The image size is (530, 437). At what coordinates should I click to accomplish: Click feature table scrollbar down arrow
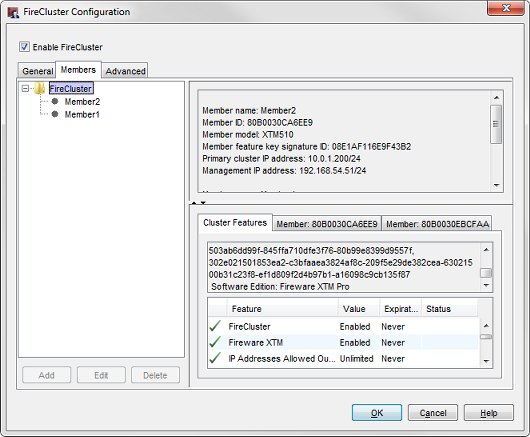486,361
